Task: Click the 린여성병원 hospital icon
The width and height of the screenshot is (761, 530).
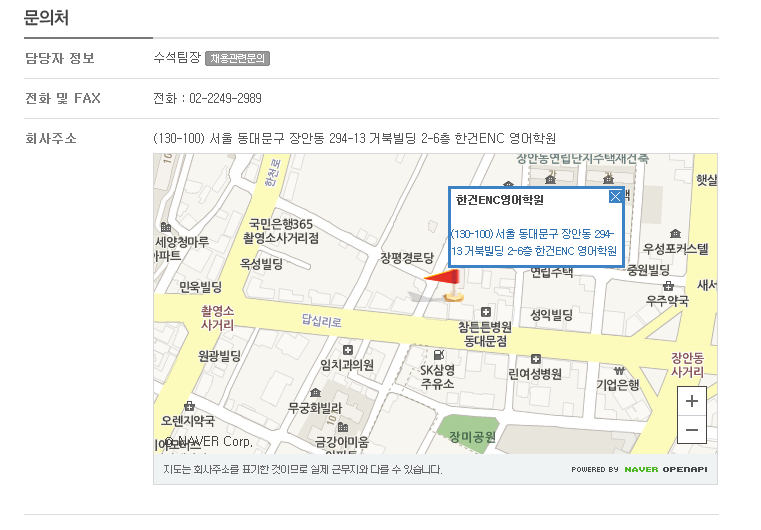Action: (535, 359)
